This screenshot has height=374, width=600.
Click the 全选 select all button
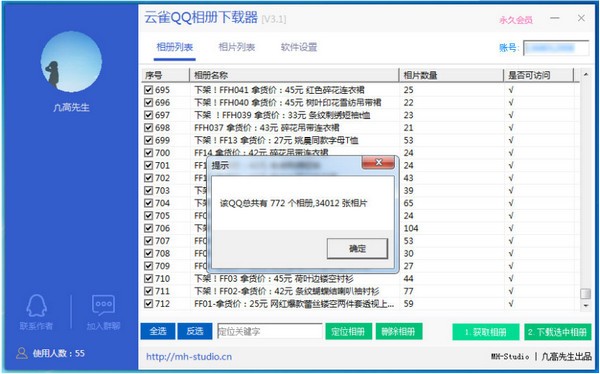[158, 331]
